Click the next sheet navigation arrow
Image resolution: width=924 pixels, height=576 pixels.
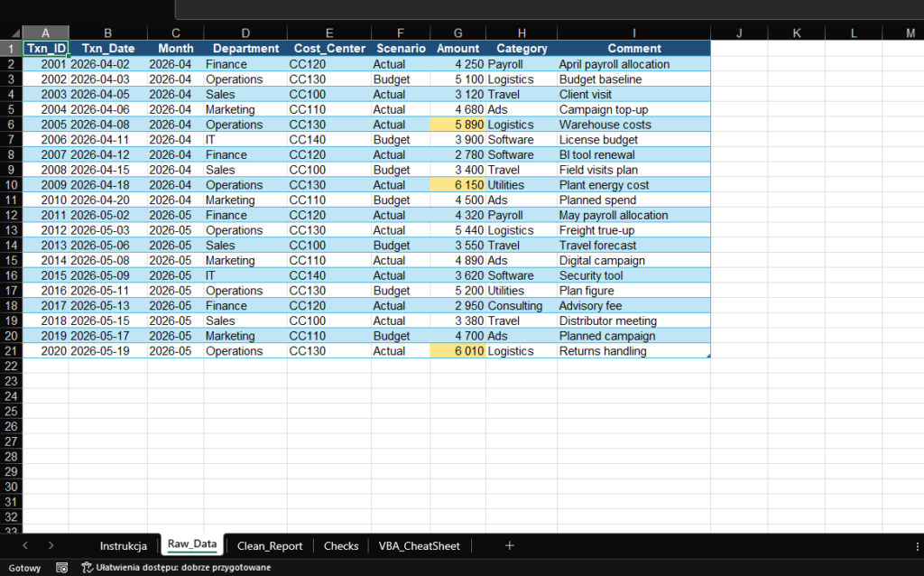tap(51, 545)
